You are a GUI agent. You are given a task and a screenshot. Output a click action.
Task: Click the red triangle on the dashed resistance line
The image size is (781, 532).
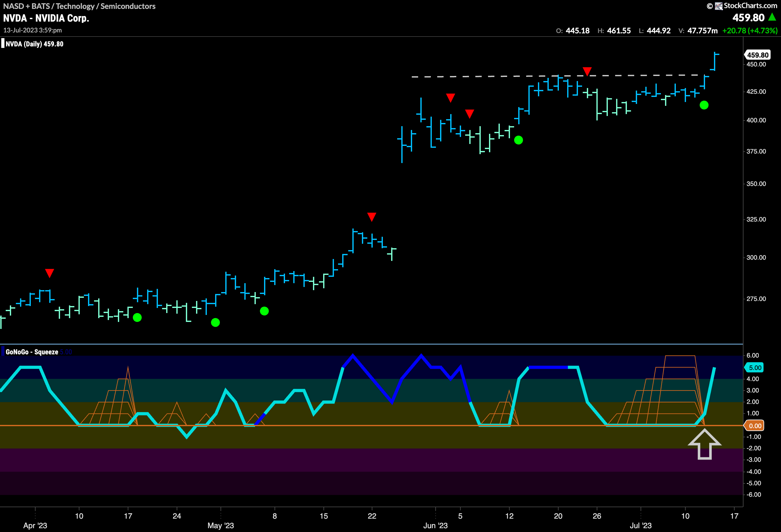pos(587,71)
